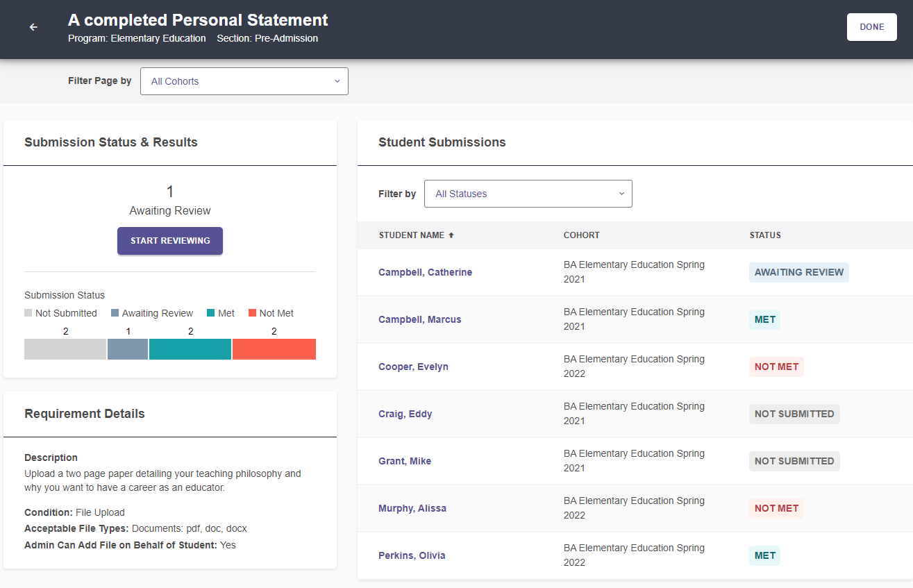Click the Met legend entry
This screenshot has height=588, width=913.
click(221, 313)
